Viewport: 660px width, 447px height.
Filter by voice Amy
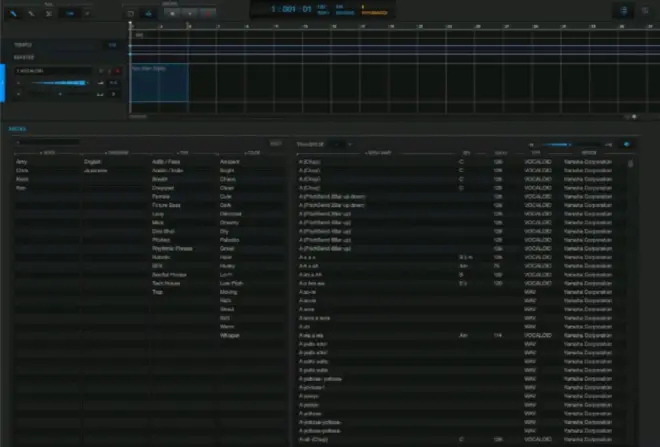[x=21, y=162]
